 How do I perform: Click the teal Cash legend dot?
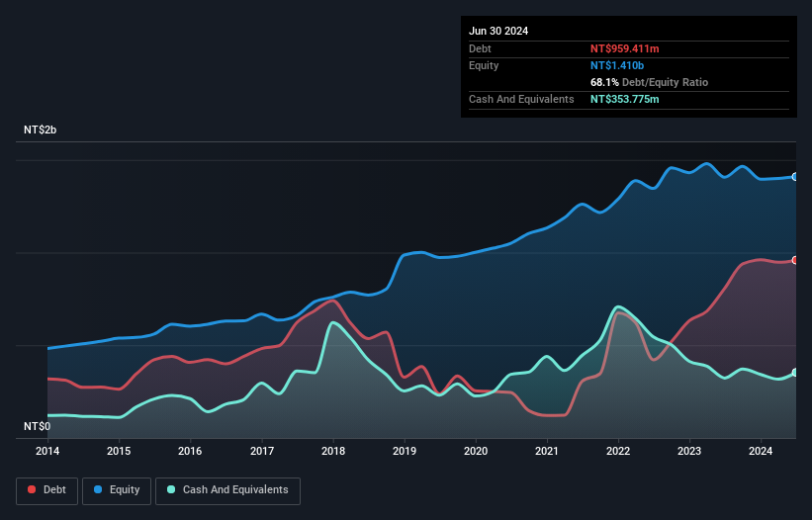point(171,489)
